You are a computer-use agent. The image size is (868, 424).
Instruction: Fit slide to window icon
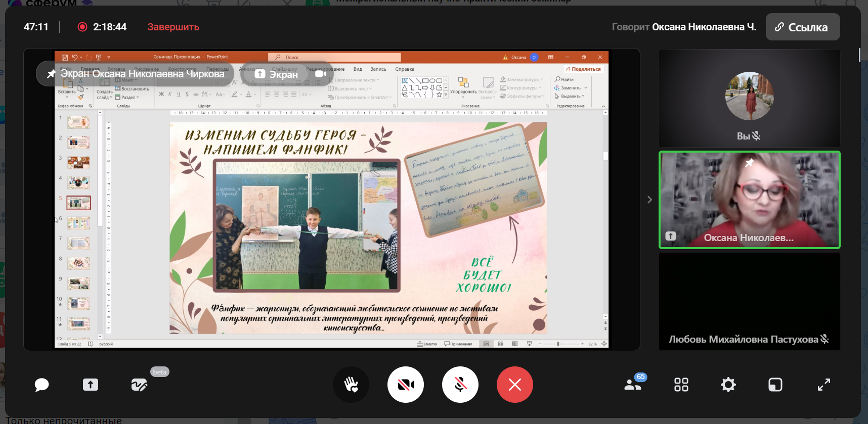pos(604,344)
